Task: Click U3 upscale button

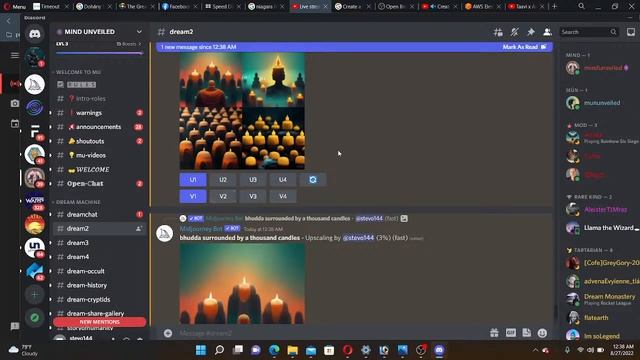Action: tap(253, 180)
